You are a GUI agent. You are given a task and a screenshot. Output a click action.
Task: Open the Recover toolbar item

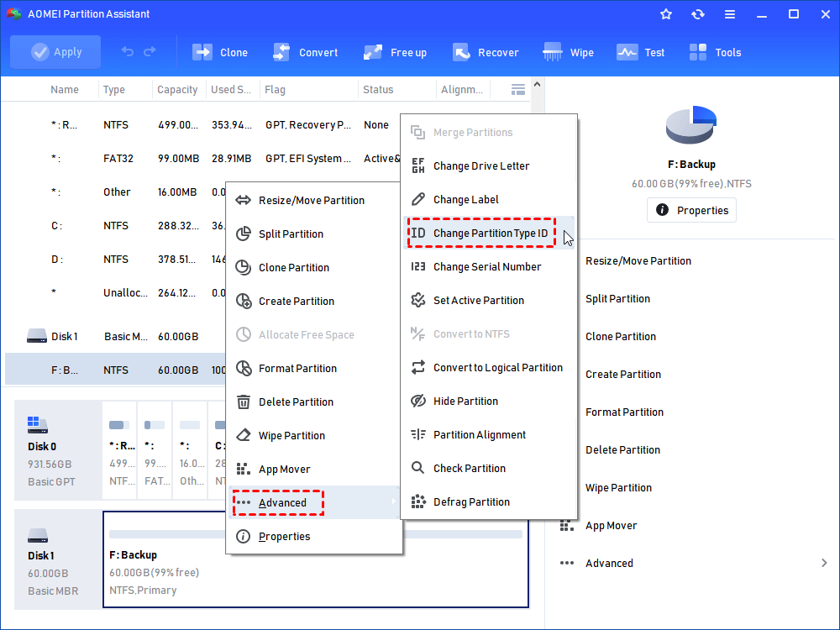(x=486, y=52)
